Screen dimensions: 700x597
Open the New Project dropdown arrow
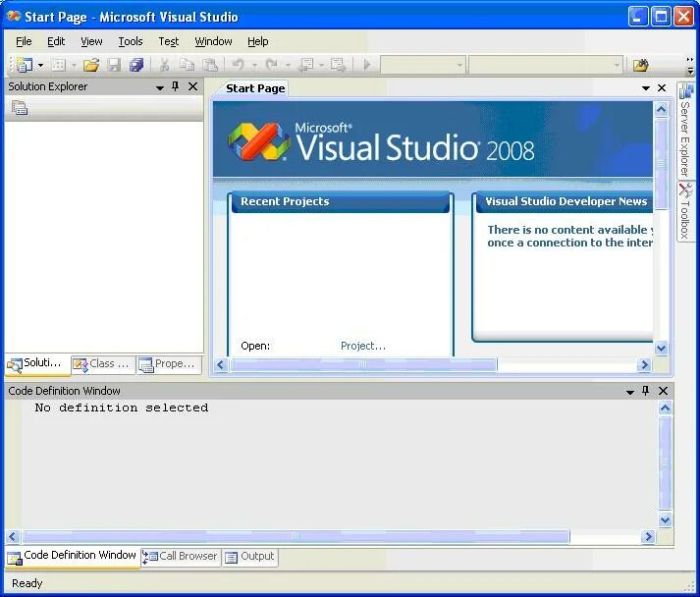coord(40,65)
